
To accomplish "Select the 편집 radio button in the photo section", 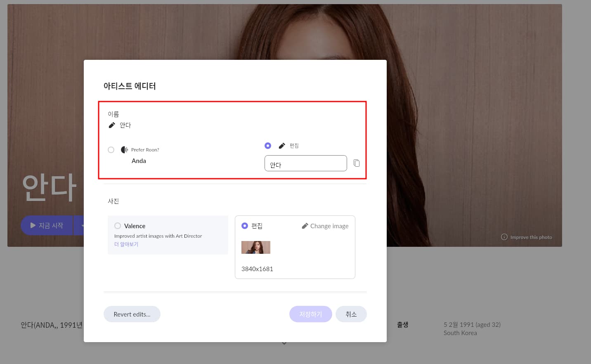I will tap(245, 226).
